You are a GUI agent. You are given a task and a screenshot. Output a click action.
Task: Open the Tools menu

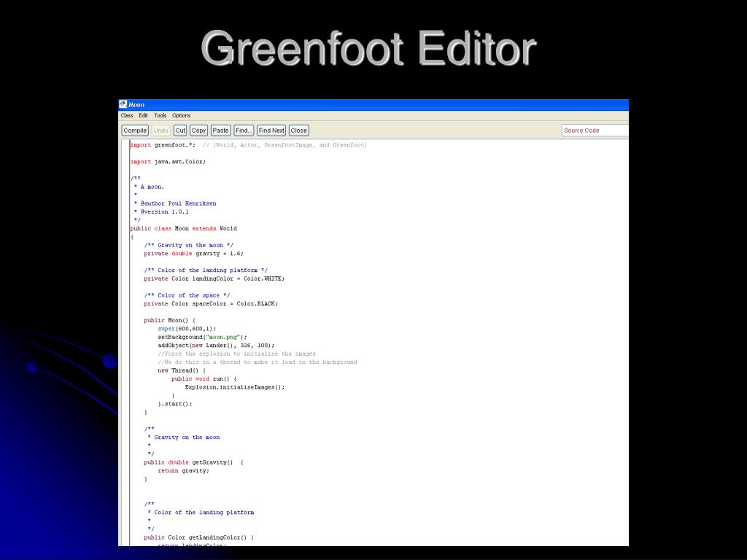(160, 115)
